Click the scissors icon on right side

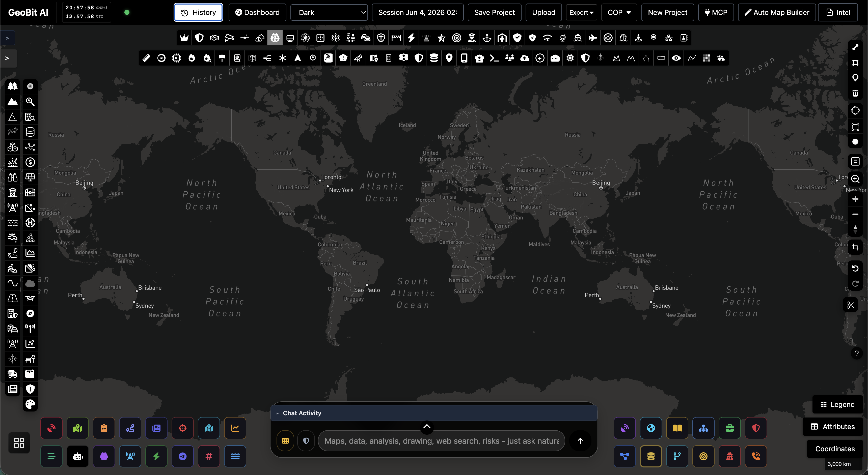[850, 305]
